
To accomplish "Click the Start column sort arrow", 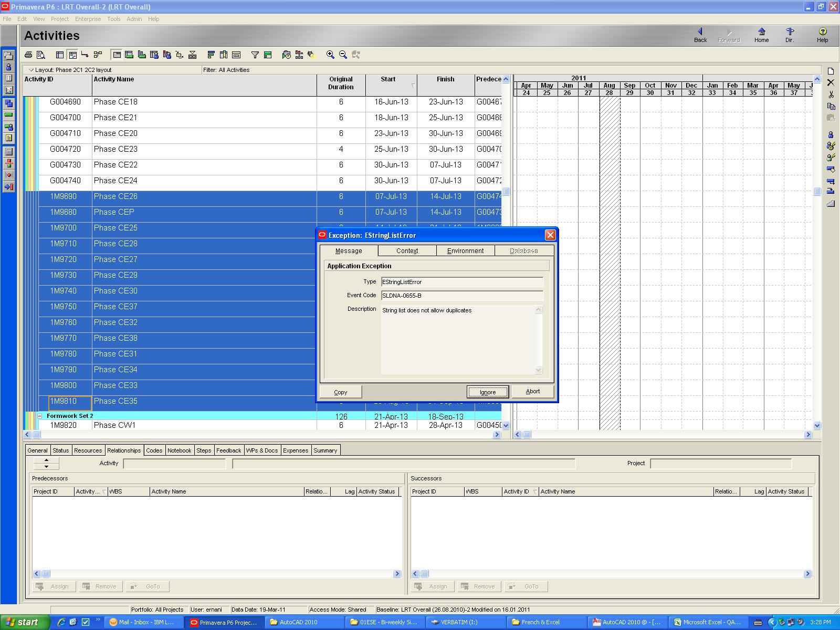I will (x=413, y=85).
